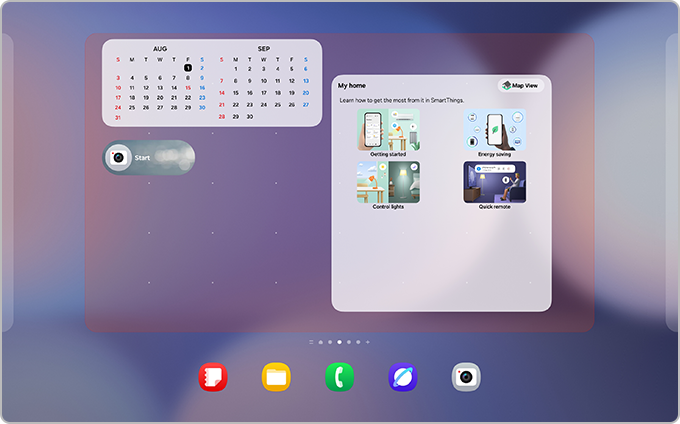Tap the last page dot before plus
680x424 pixels.
coord(358,342)
